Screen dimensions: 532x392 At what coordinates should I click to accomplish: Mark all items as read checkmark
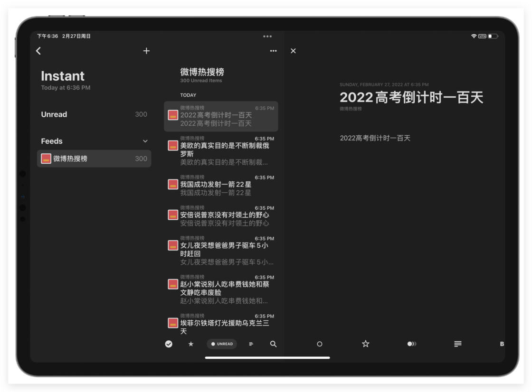169,344
